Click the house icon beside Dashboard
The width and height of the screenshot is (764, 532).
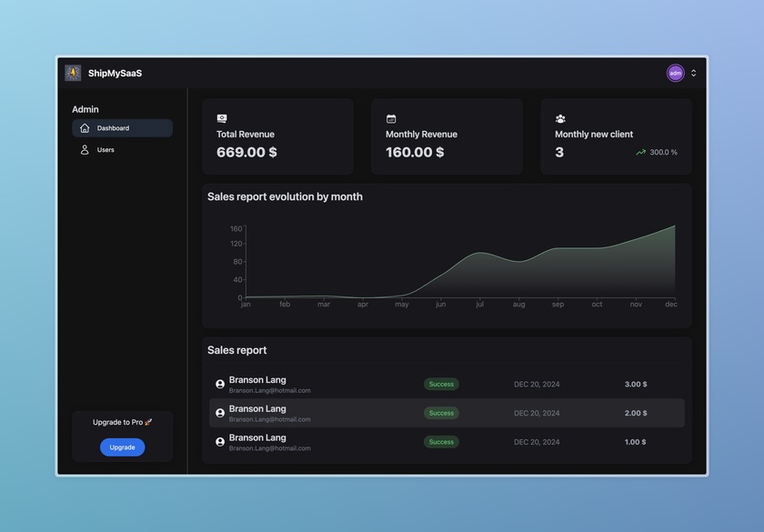(x=85, y=128)
